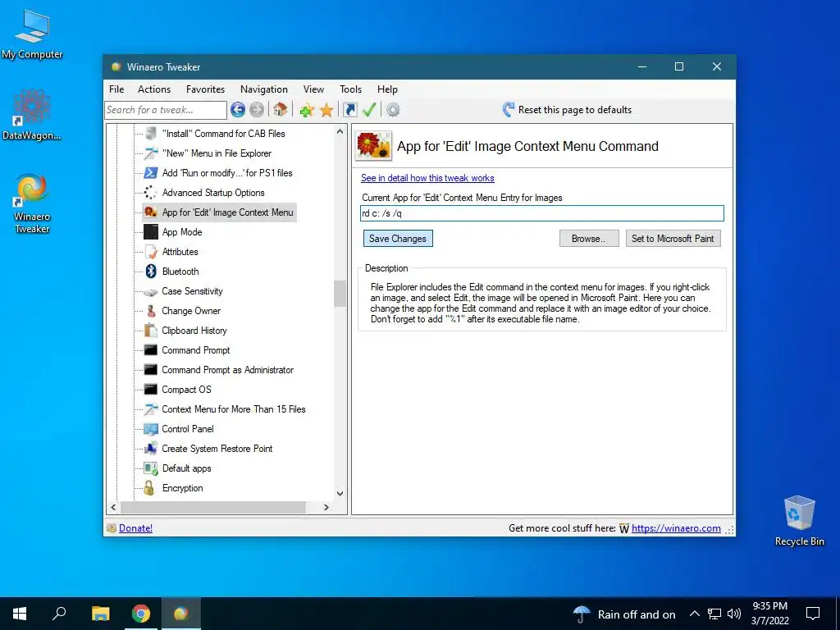Open the File menu
Image resolution: width=840 pixels, height=630 pixels.
pyautogui.click(x=116, y=89)
